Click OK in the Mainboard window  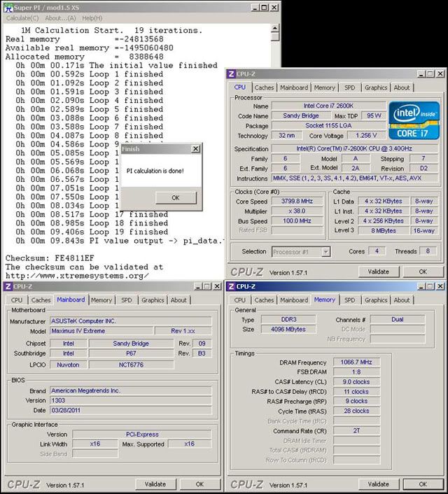[200, 484]
